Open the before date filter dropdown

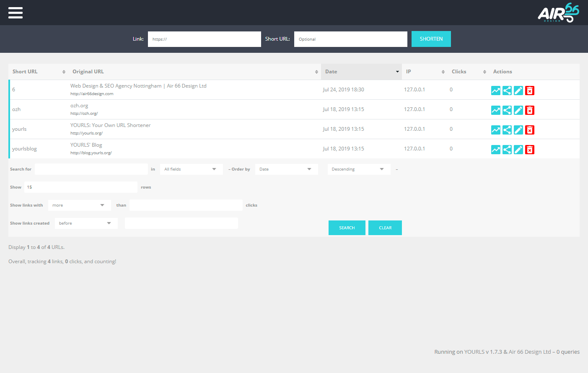pos(86,223)
